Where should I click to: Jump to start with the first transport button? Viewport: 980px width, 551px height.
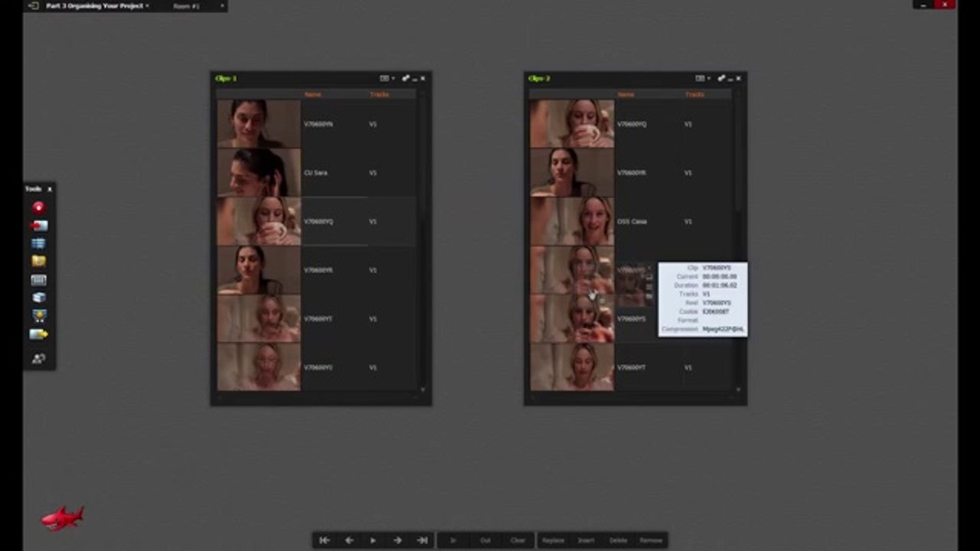point(325,540)
